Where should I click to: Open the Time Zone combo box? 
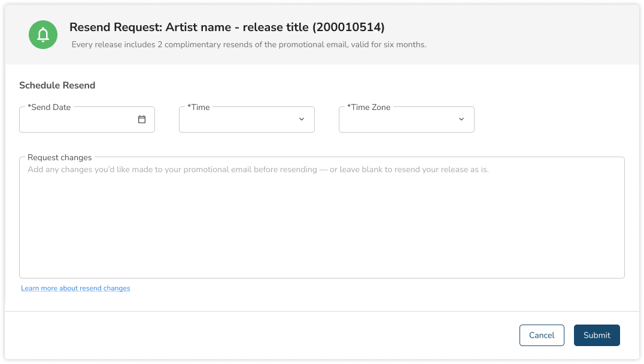click(x=399, y=120)
